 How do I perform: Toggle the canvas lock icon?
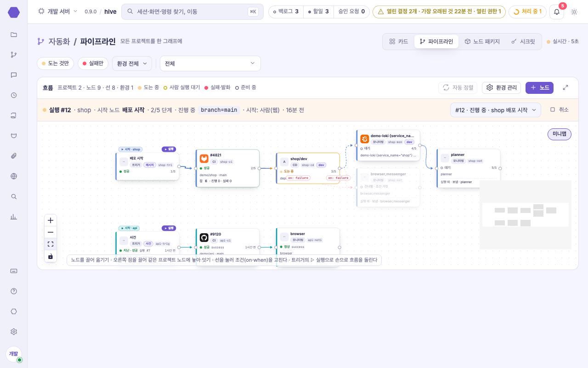(x=51, y=256)
